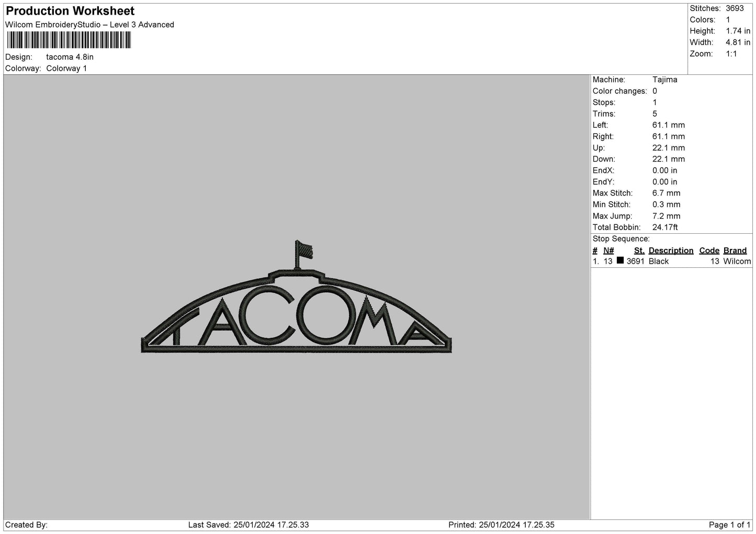756x534 pixels.
Task: Click the stitch count 3691 in stop row
Action: point(635,262)
